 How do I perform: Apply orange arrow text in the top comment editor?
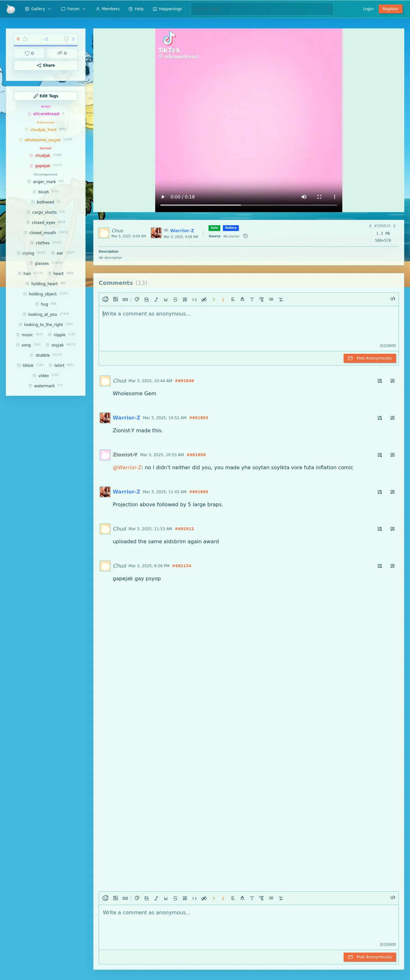(223, 300)
